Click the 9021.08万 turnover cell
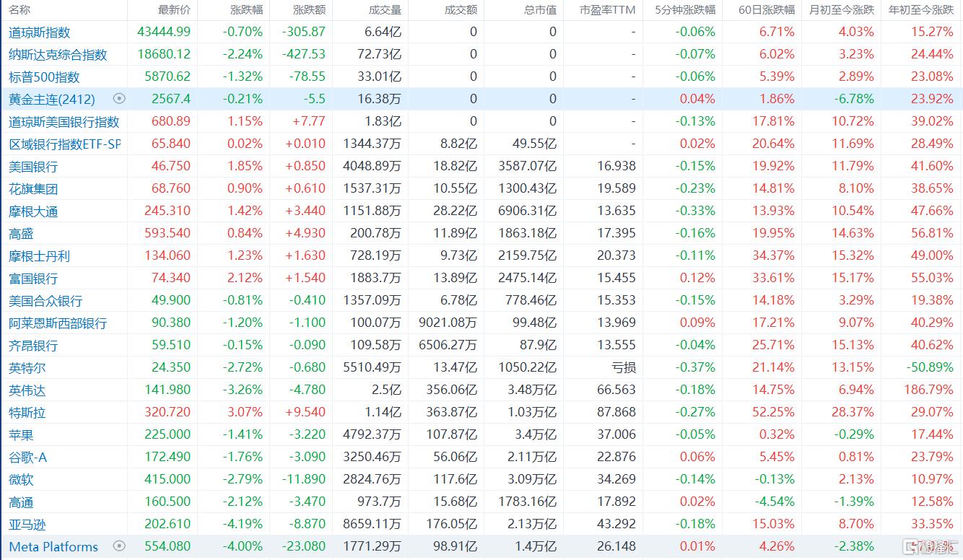This screenshot has height=560, width=963. 448,323
